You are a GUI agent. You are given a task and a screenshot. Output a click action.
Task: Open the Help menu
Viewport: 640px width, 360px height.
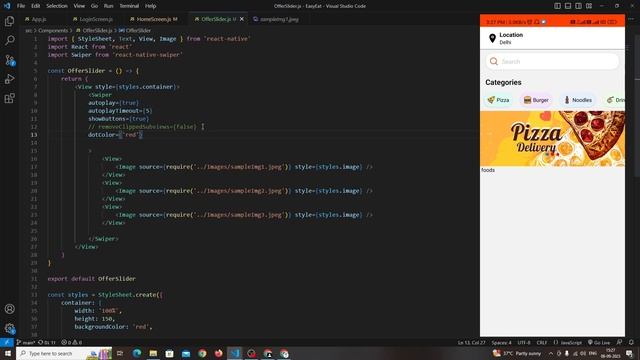point(151,6)
